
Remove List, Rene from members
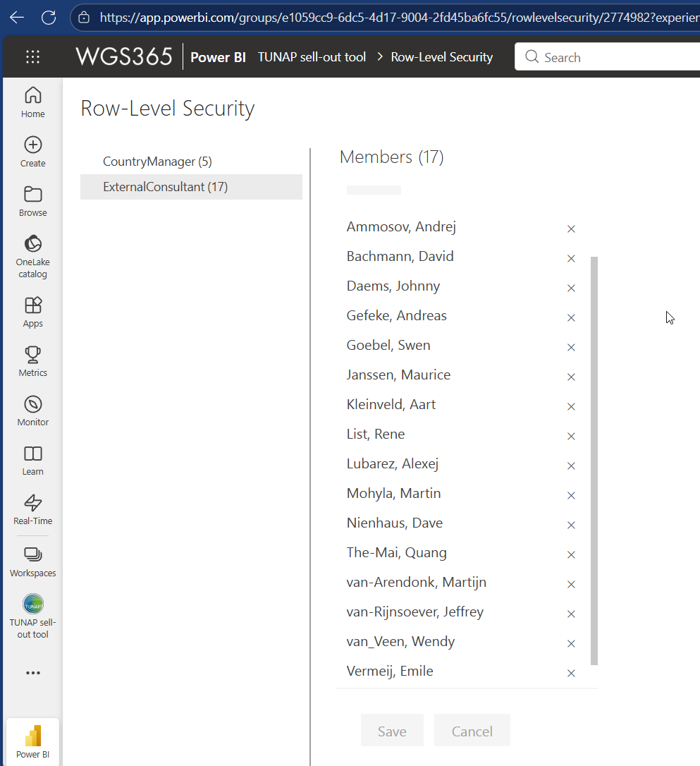point(571,436)
